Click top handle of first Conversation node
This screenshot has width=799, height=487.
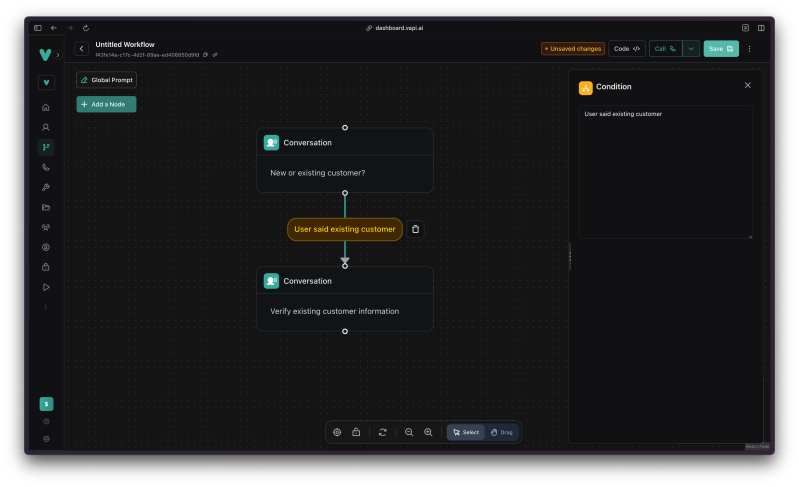(x=345, y=128)
